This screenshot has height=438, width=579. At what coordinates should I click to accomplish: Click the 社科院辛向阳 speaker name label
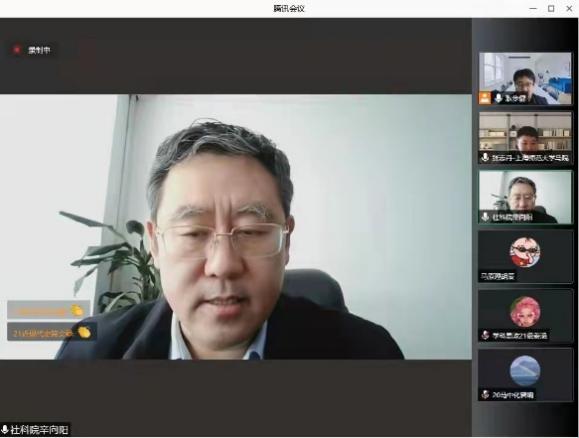coord(39,430)
